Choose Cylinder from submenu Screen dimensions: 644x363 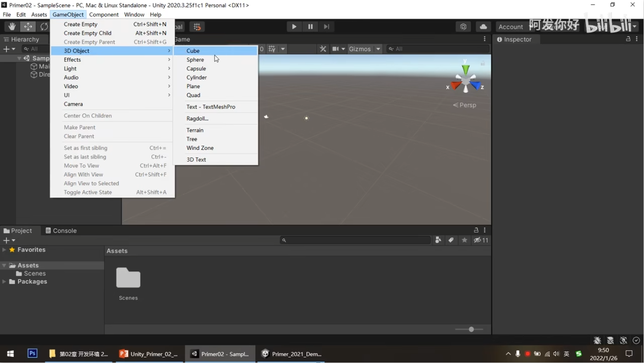point(215,78)
